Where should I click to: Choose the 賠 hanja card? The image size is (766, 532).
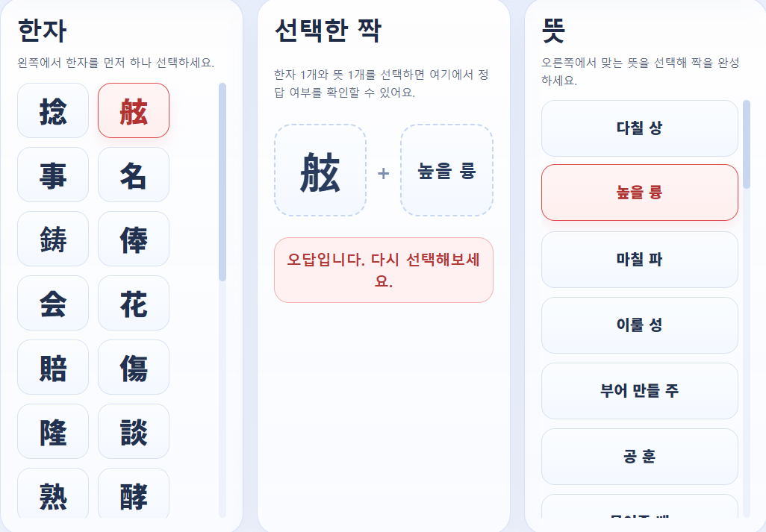click(52, 367)
